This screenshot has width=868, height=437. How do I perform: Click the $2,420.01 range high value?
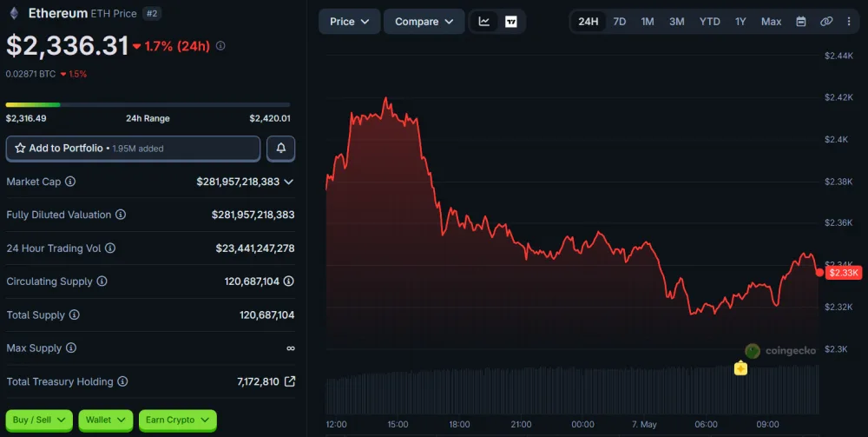pos(270,118)
